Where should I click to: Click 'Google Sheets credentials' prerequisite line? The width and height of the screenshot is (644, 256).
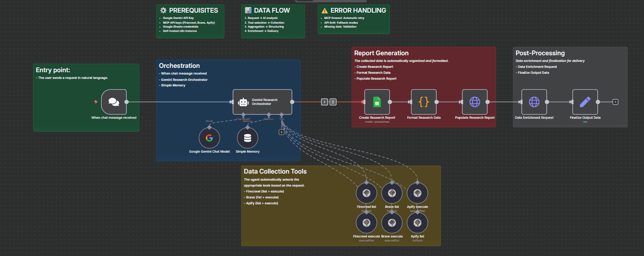coord(181,27)
